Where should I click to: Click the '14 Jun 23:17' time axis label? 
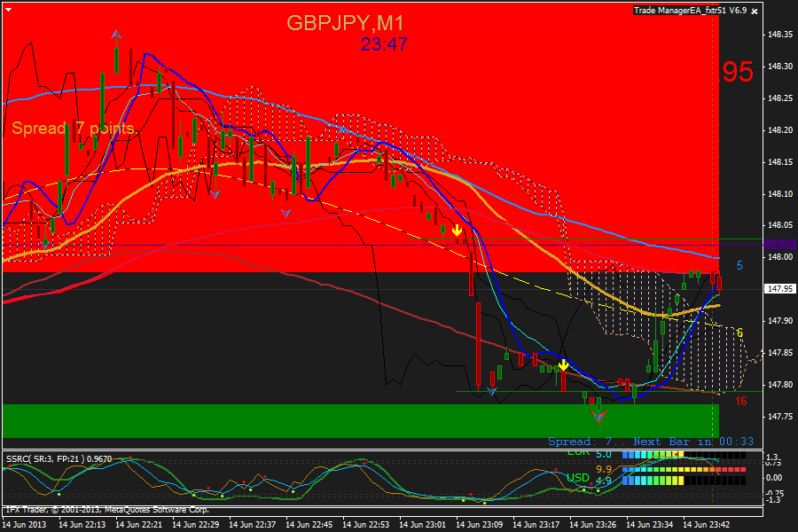536,524
